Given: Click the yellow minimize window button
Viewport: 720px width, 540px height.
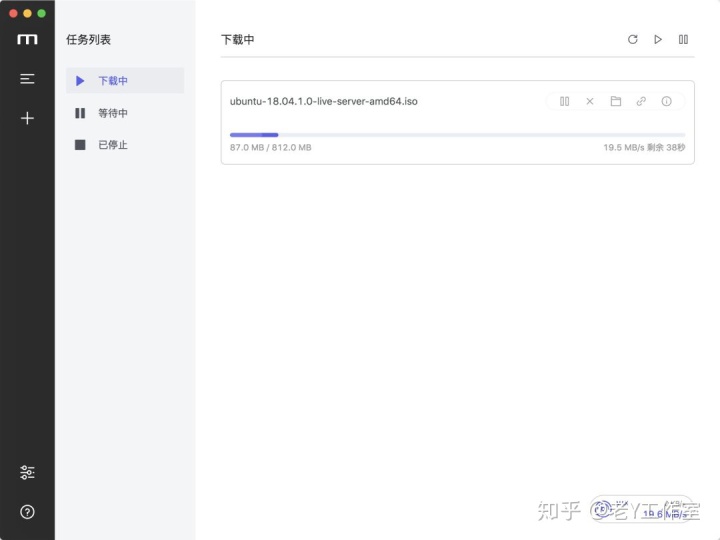Looking at the screenshot, I should pos(28,13).
